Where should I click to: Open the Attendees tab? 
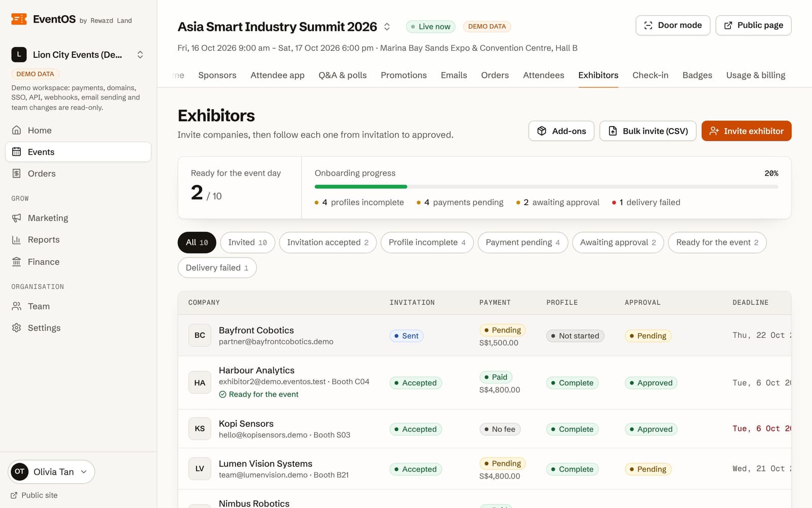[544, 75]
